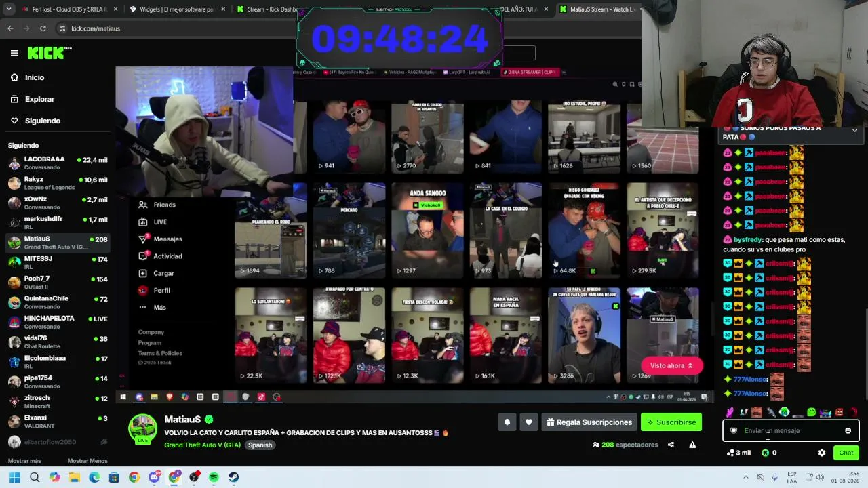Follow MatiauS with the heart button

point(529,422)
